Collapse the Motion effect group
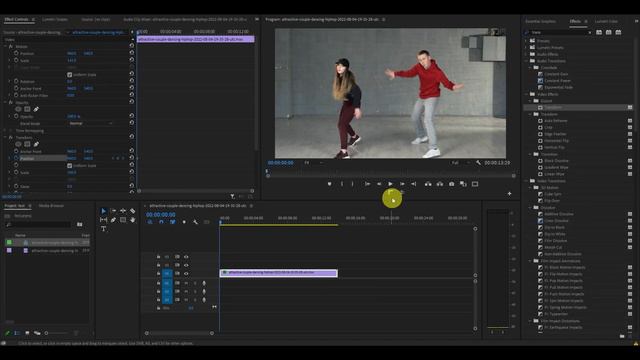The image size is (640, 360). (5, 47)
